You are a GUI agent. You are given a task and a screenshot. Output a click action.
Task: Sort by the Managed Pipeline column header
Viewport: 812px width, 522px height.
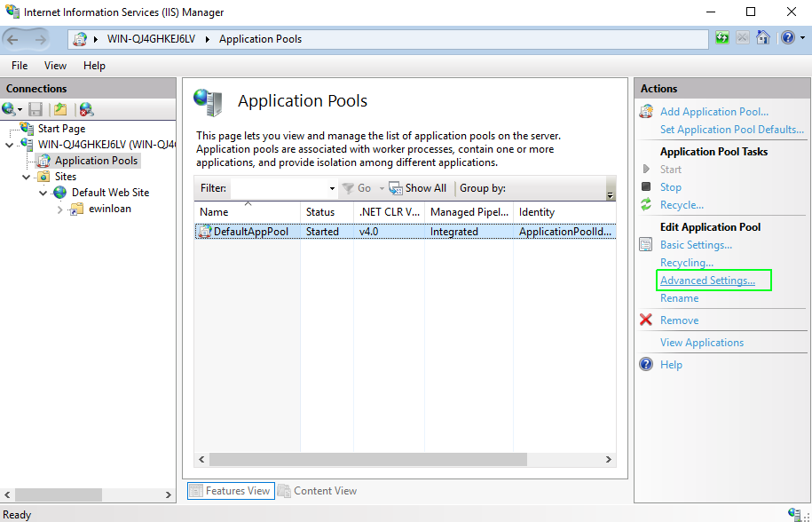pyautogui.click(x=469, y=212)
